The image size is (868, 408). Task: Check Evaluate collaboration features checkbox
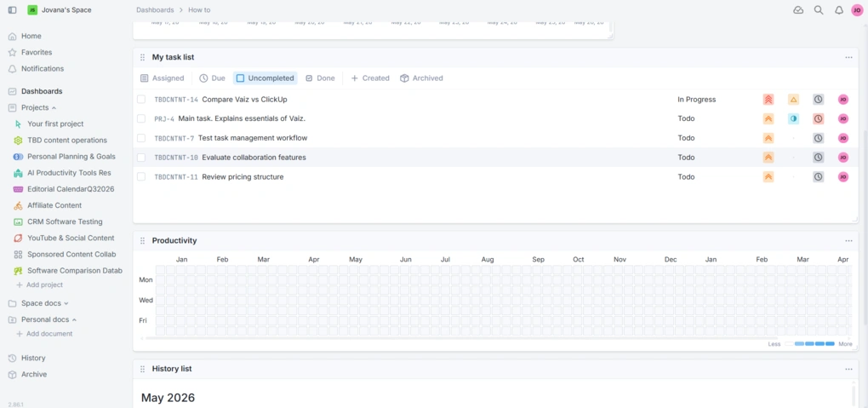point(141,158)
